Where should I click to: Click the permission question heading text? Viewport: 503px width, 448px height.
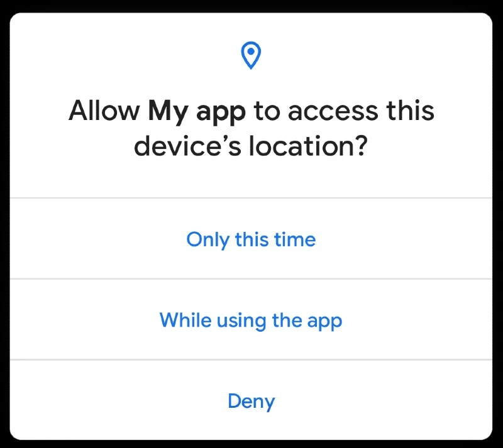251,128
